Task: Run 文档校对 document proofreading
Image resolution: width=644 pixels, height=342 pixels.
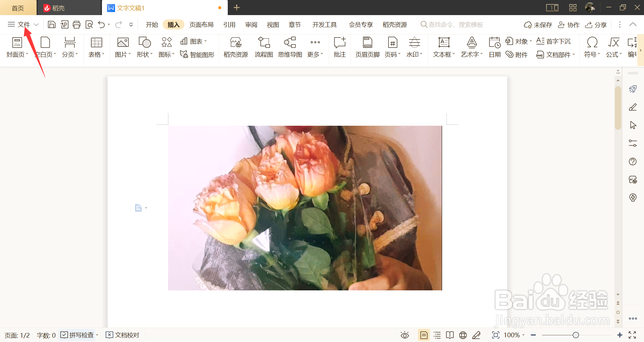Action: 122,335
